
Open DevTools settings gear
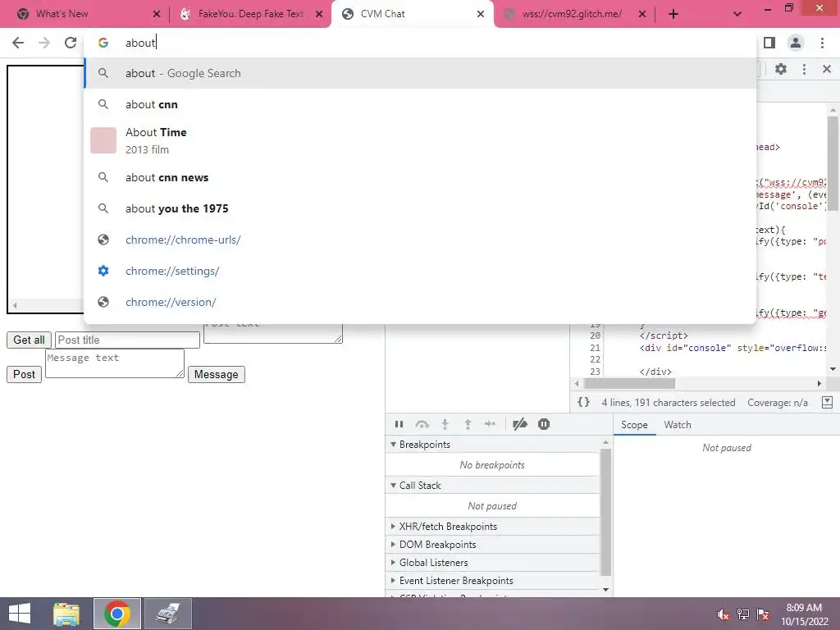[781, 69]
